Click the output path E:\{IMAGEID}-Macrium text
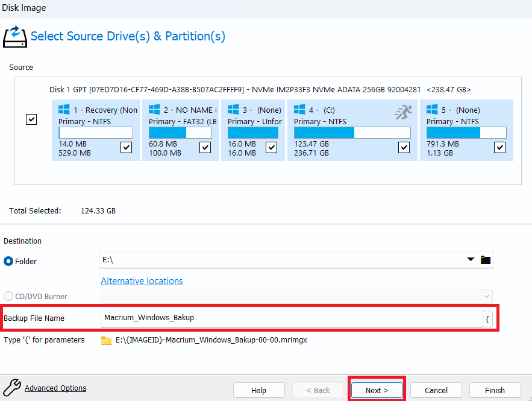 point(211,340)
